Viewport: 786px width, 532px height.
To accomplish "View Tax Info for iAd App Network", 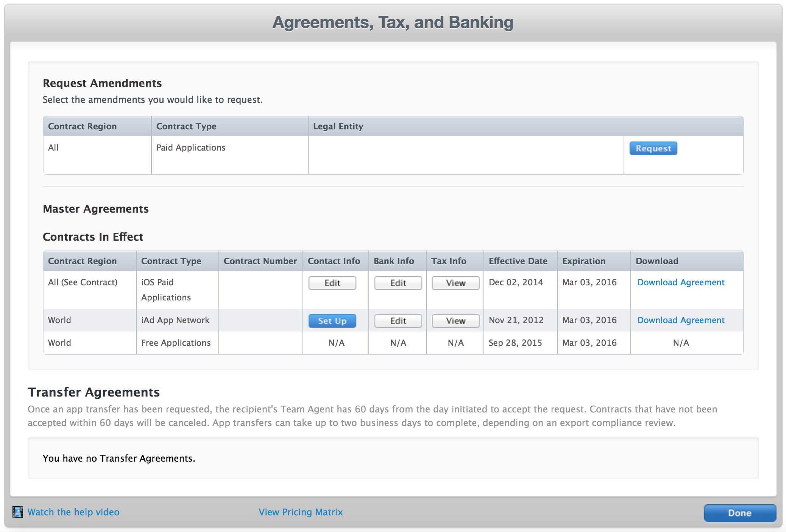I will [x=455, y=321].
